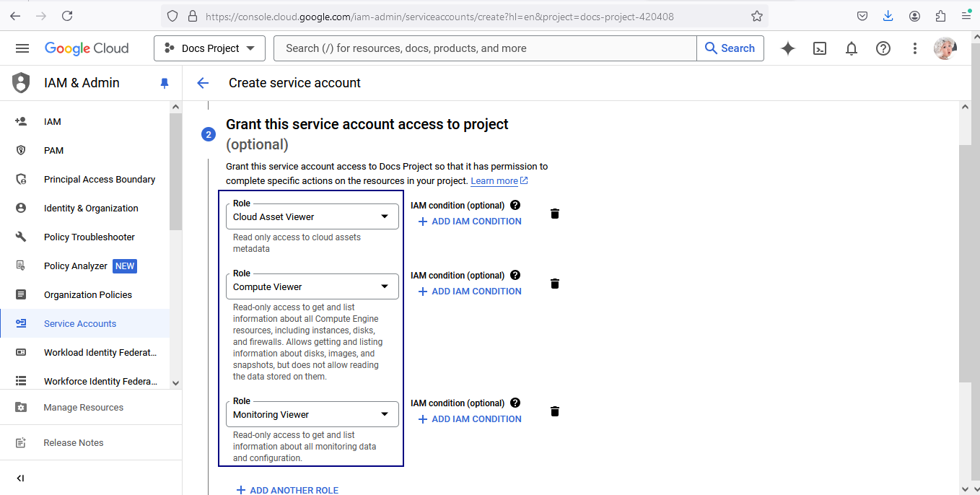Image resolution: width=980 pixels, height=495 pixels.
Task: Open the three-dot settings and utilities menu
Action: tap(915, 48)
